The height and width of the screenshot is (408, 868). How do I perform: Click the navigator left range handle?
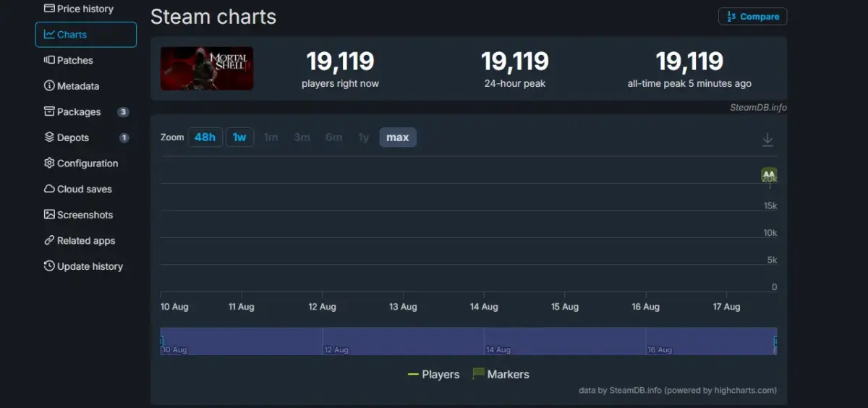point(161,341)
